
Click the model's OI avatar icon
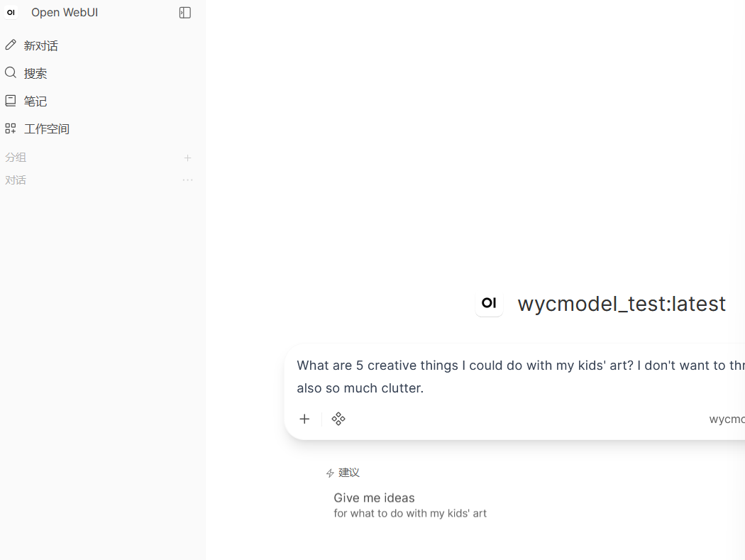coord(489,303)
